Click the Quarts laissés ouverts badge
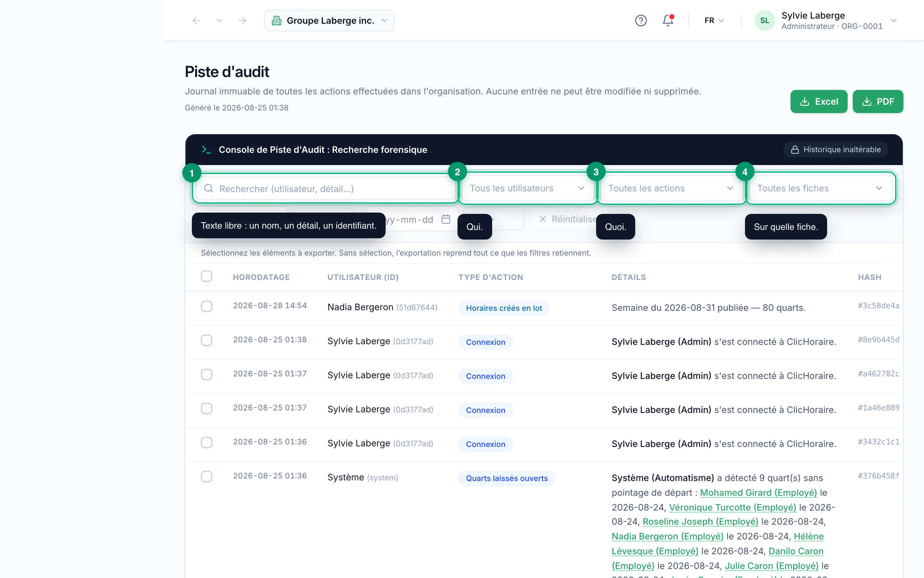 click(x=507, y=478)
